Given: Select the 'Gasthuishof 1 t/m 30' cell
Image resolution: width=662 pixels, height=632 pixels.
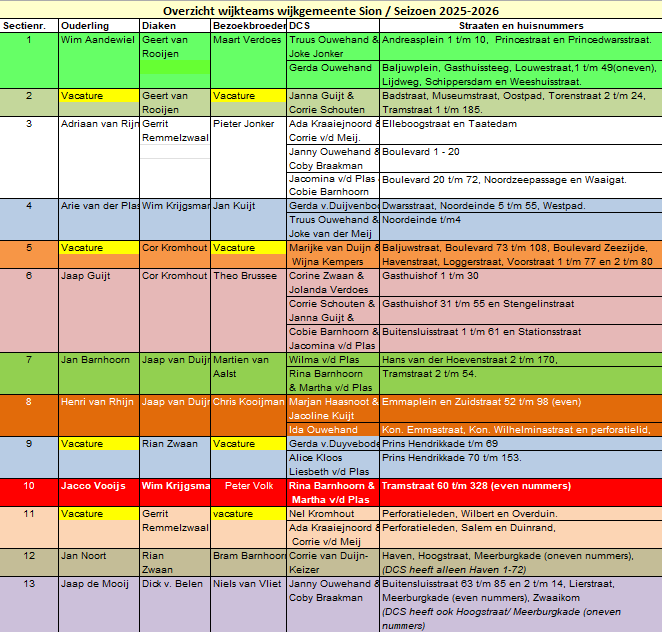Looking at the screenshot, I should 430,275.
